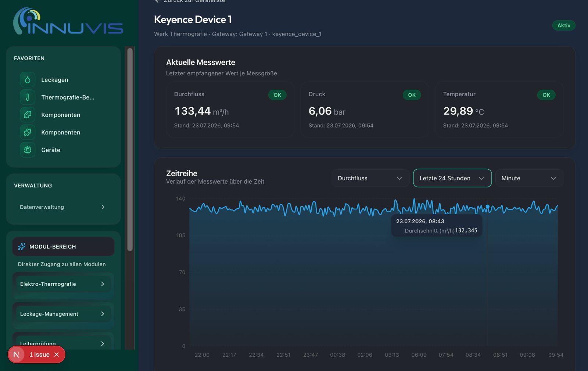Click the Aktiv status badge
The width and height of the screenshot is (588, 371).
(x=564, y=25)
